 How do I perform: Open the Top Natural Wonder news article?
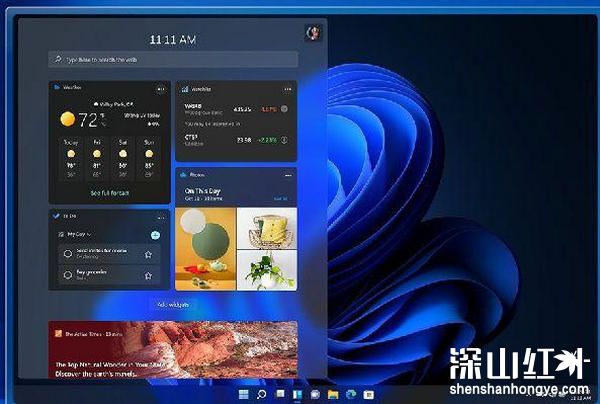(x=173, y=350)
